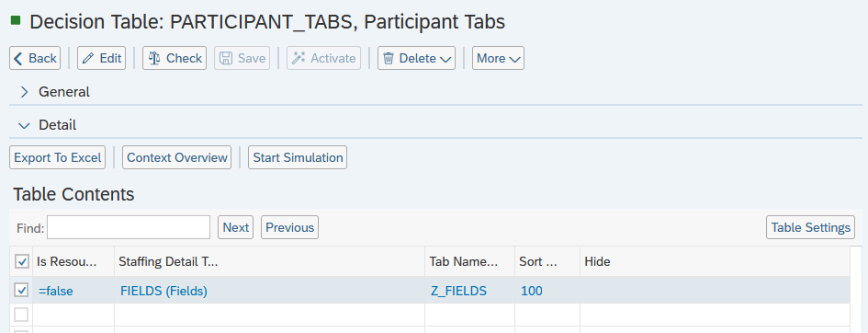Click the Save disk button
Viewport: 868px width, 333px height.
[242, 58]
